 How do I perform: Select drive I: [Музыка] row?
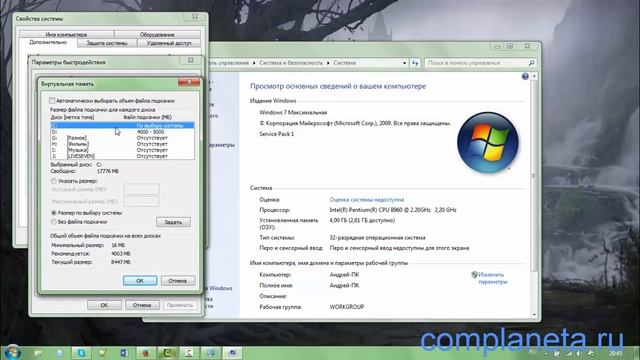click(122, 150)
